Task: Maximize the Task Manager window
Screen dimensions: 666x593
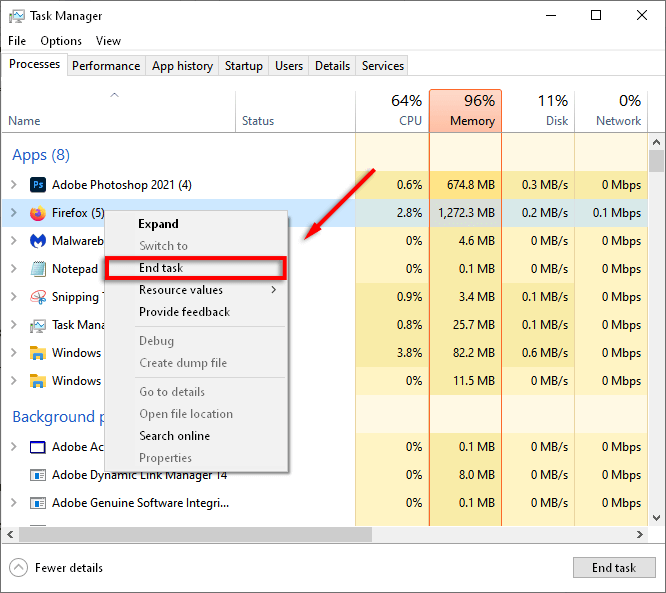Action: click(x=596, y=15)
